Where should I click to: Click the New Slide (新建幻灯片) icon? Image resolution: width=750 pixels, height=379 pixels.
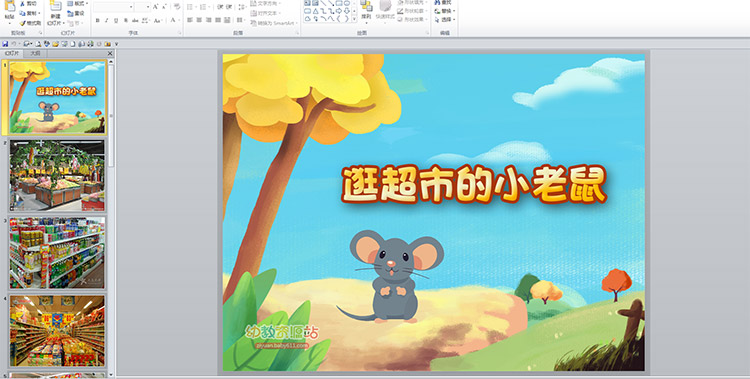pyautogui.click(x=55, y=6)
